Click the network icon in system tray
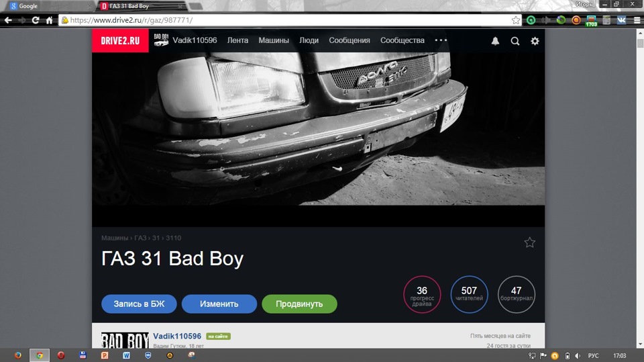 [532, 356]
